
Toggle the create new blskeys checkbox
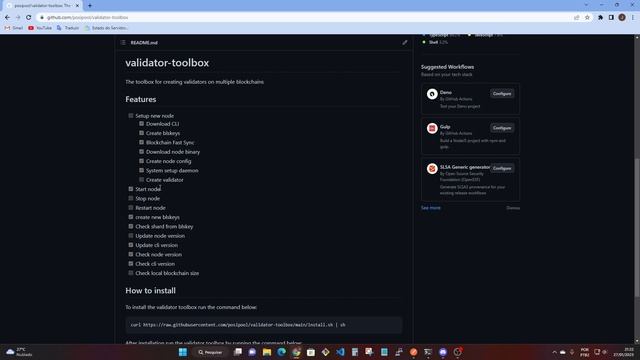point(131,217)
